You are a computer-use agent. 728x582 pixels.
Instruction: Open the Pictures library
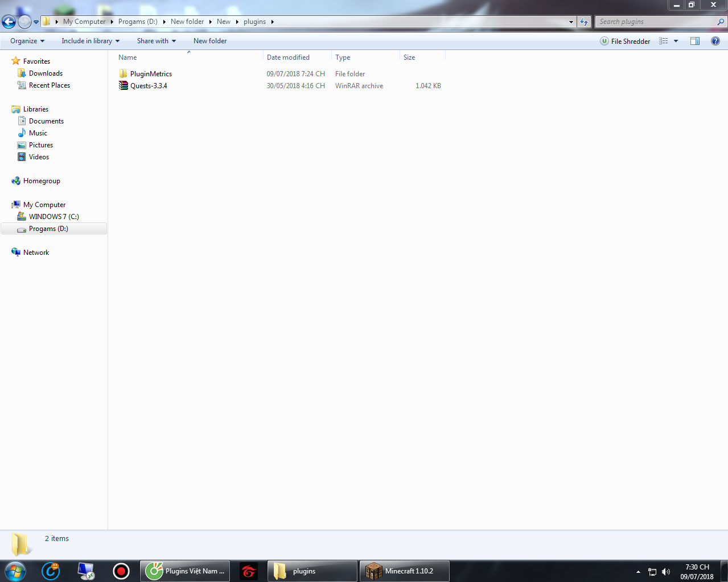click(41, 145)
